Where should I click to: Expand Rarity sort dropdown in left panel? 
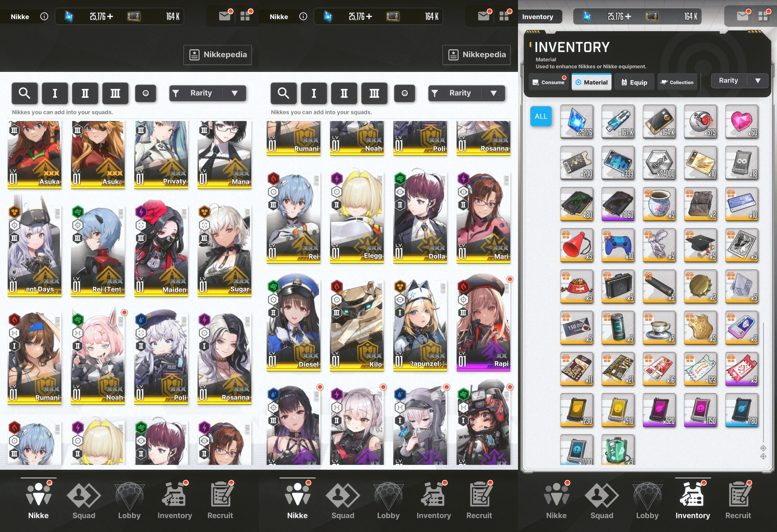tap(208, 93)
